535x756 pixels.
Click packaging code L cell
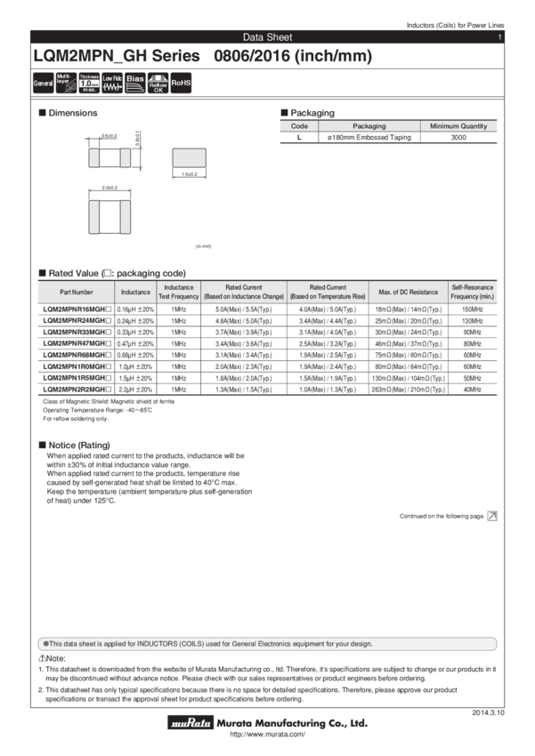pos(299,137)
